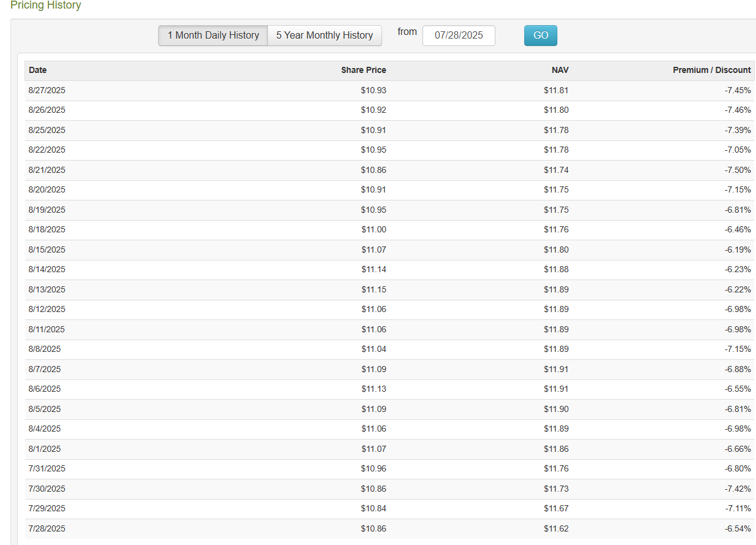Select the 8/26/2025 date cell
The height and width of the screenshot is (545, 756).
[47, 110]
